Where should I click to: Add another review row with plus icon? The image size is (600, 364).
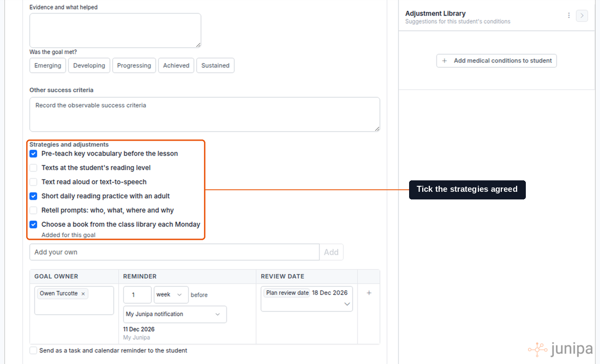[x=369, y=293]
